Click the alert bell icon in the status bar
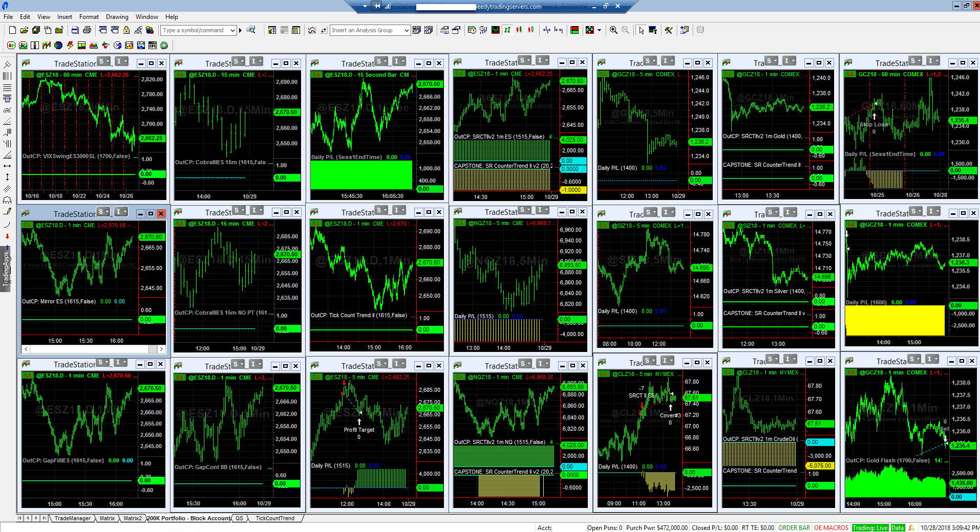 pyautogui.click(x=911, y=527)
